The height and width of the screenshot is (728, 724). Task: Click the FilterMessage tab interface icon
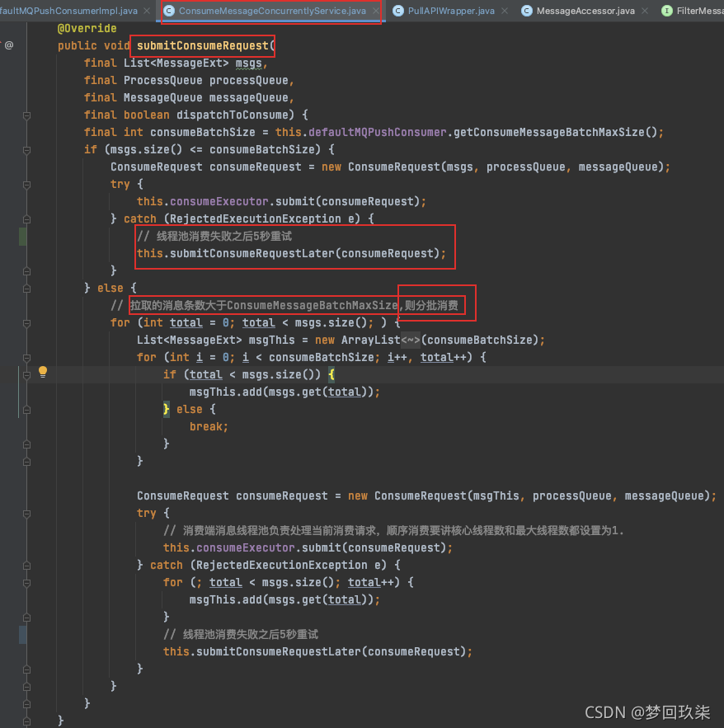click(x=667, y=11)
